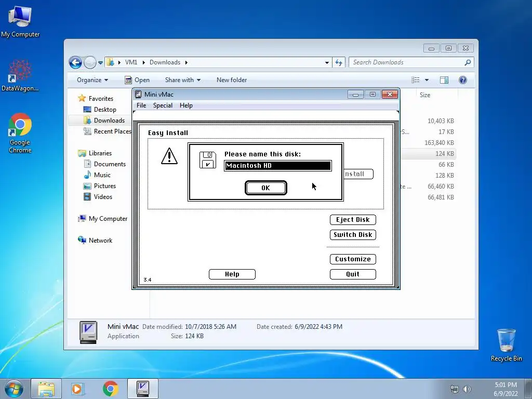Open address bar history dropdown

click(327, 62)
